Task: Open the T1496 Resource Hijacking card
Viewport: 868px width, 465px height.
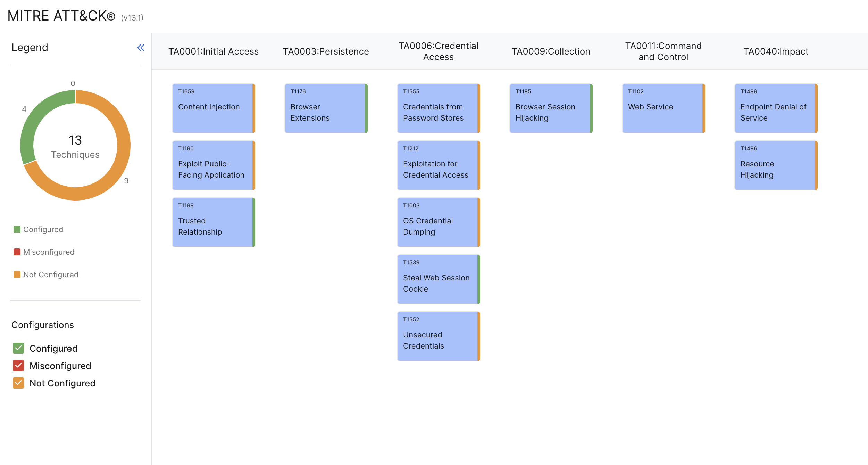Action: pyautogui.click(x=776, y=165)
